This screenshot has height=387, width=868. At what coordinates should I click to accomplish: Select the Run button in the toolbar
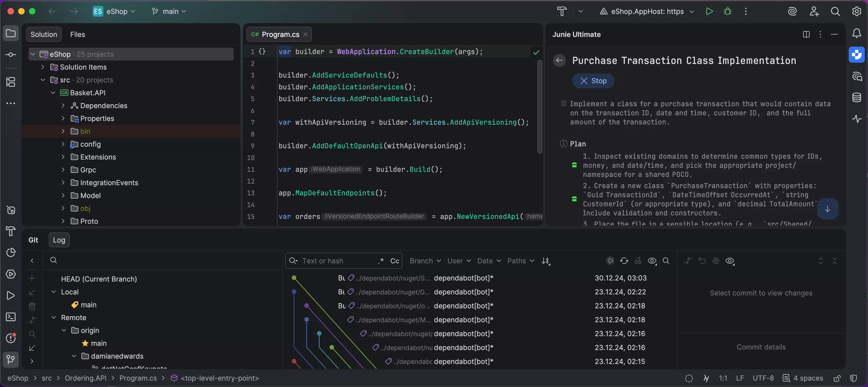tap(709, 11)
